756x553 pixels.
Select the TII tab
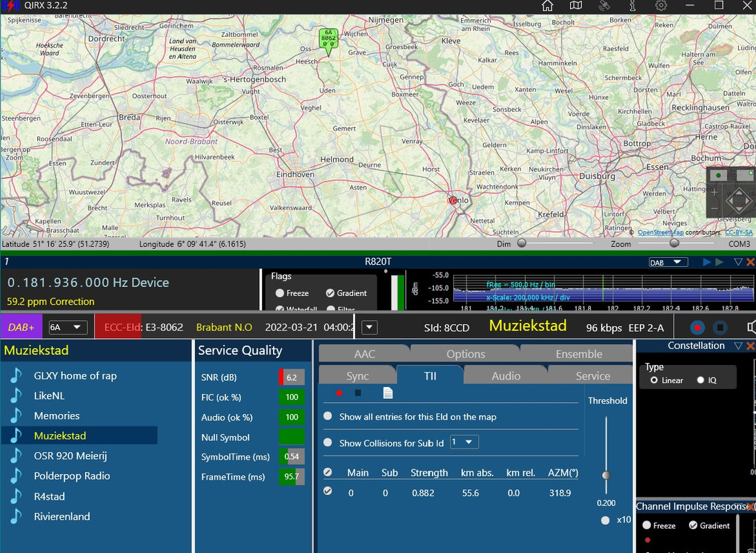pos(430,376)
